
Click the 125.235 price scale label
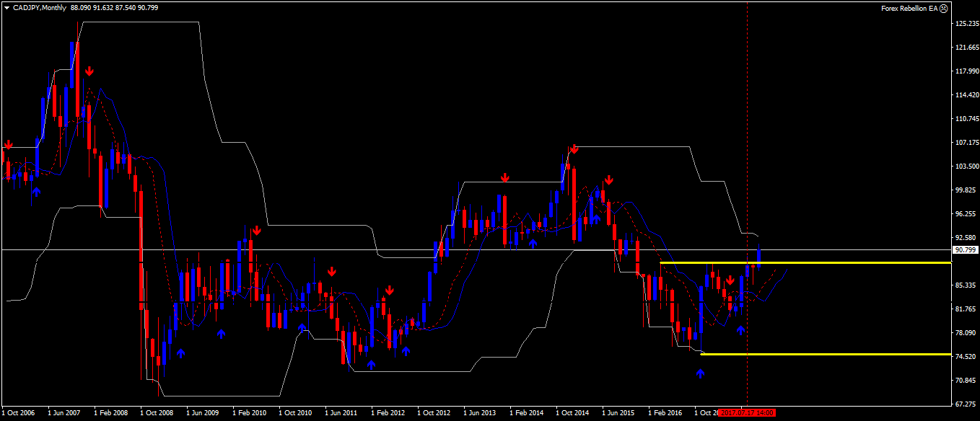pyautogui.click(x=966, y=24)
